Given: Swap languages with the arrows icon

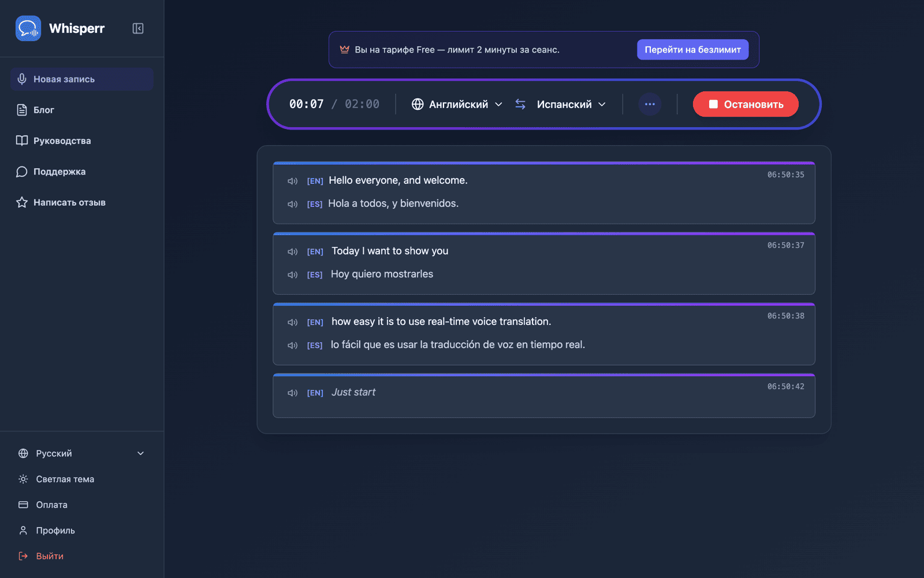Looking at the screenshot, I should [520, 104].
